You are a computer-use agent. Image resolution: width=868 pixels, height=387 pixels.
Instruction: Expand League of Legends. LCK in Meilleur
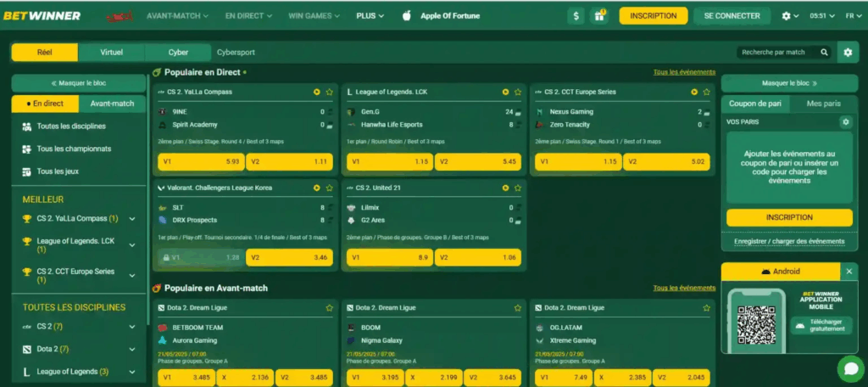point(132,245)
